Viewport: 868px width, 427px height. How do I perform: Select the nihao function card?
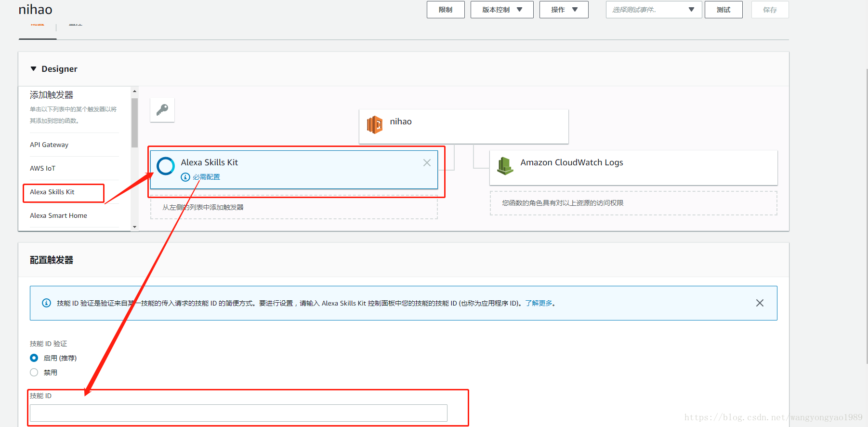(x=464, y=126)
